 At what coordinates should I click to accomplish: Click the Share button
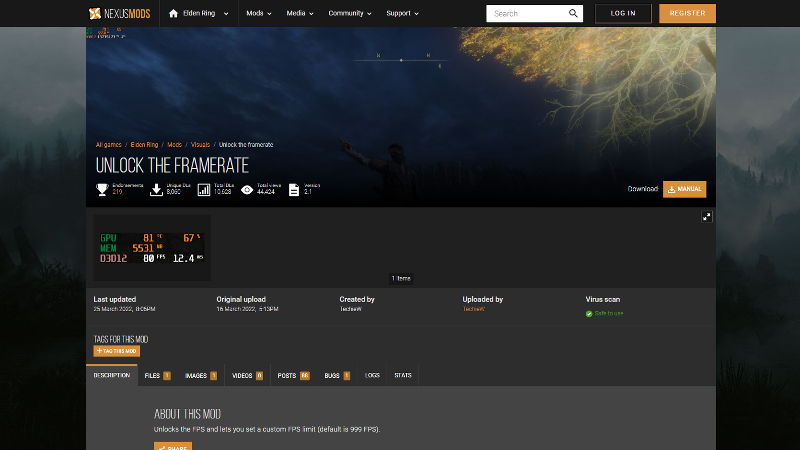click(x=173, y=446)
